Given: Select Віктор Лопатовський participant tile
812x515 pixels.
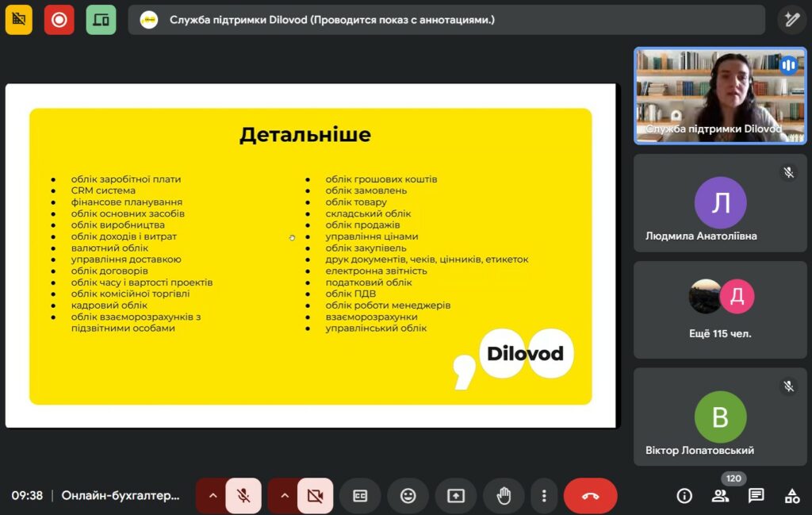Looking at the screenshot, I should (720, 417).
